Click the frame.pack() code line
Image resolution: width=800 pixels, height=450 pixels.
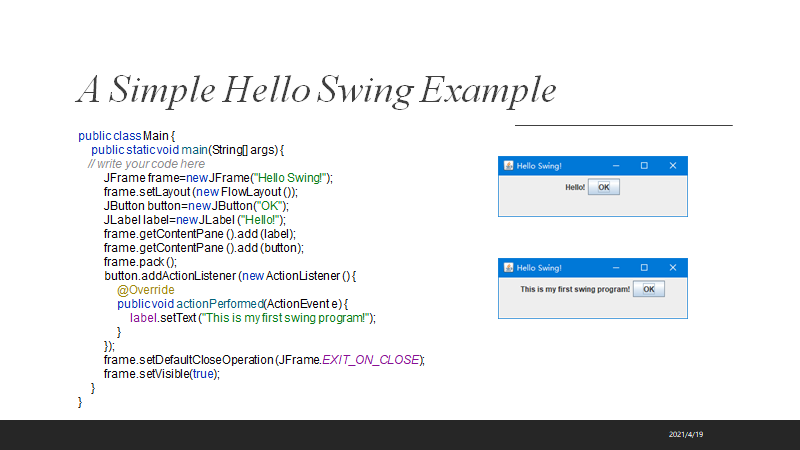(140, 262)
